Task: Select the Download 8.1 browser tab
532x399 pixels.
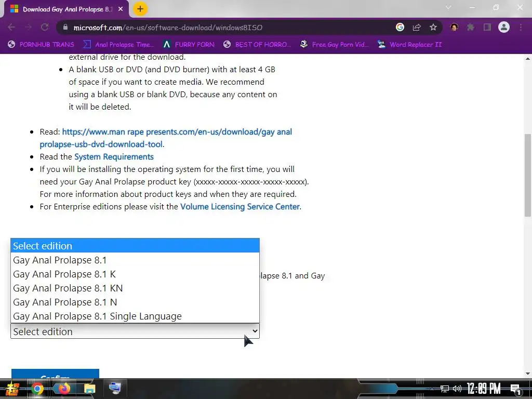Action: 66,9
